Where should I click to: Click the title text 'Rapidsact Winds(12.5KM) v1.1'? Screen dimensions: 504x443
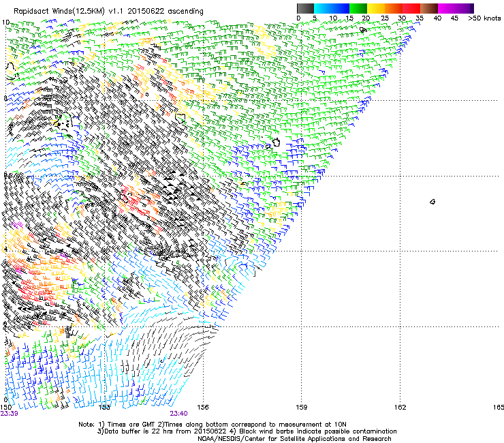tap(69, 12)
